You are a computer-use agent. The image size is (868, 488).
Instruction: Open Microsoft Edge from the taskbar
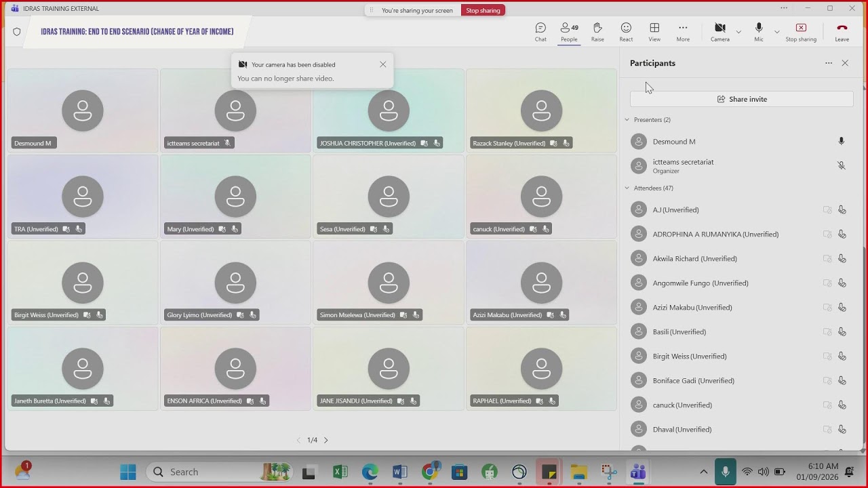pos(370,472)
